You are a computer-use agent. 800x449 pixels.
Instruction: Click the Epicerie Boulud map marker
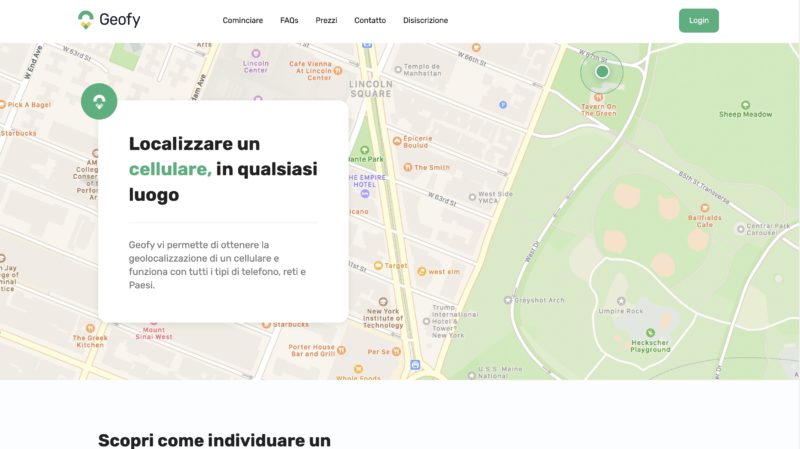tap(397, 139)
